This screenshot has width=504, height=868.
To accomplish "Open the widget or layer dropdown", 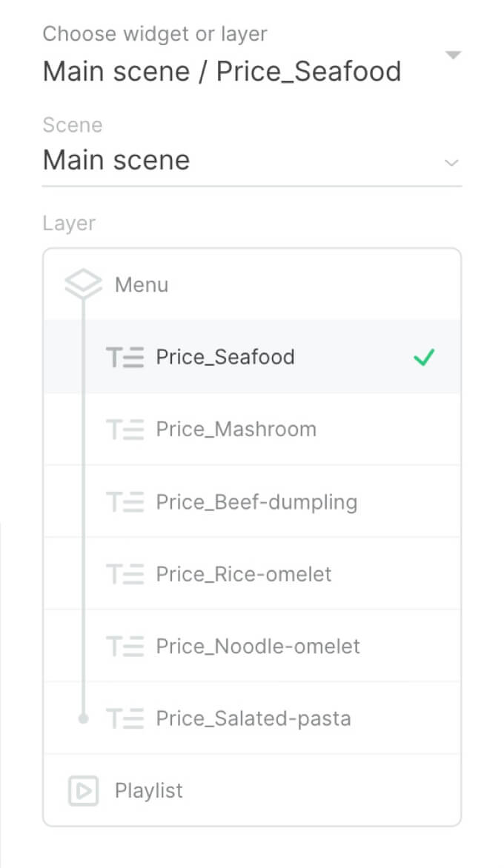I will point(453,54).
